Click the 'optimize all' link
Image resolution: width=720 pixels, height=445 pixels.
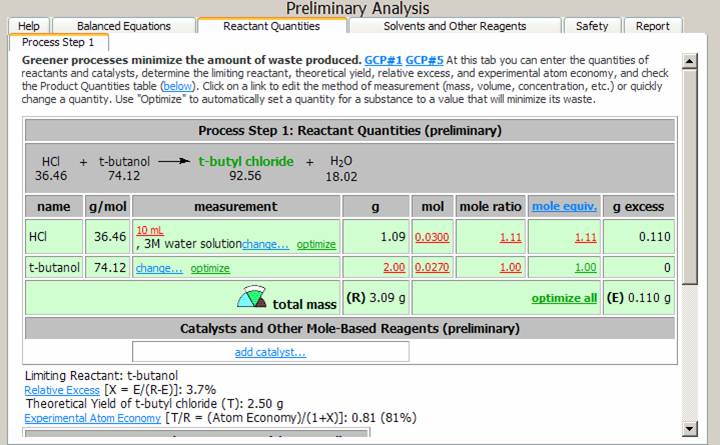[564, 298]
